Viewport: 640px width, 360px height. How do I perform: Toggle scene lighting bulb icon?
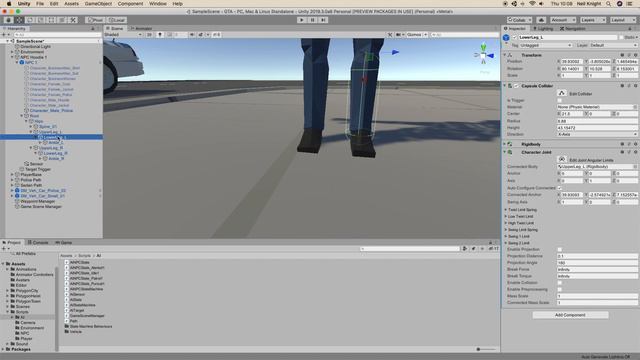pos(160,35)
